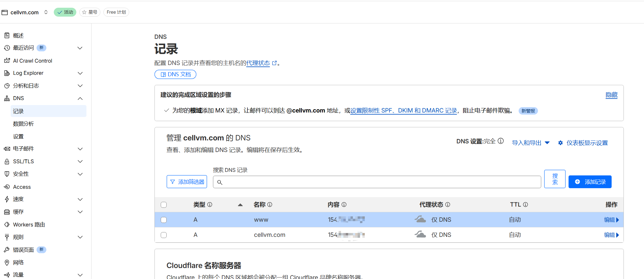The width and height of the screenshot is (644, 279).
Task: Sort records by 类型 arrow
Action: (x=240, y=205)
